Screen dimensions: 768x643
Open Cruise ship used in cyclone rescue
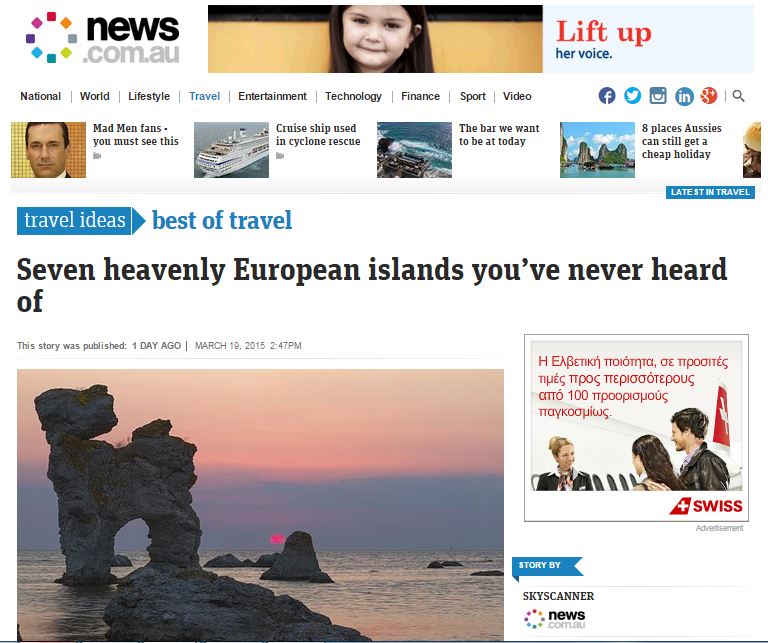[x=318, y=135]
